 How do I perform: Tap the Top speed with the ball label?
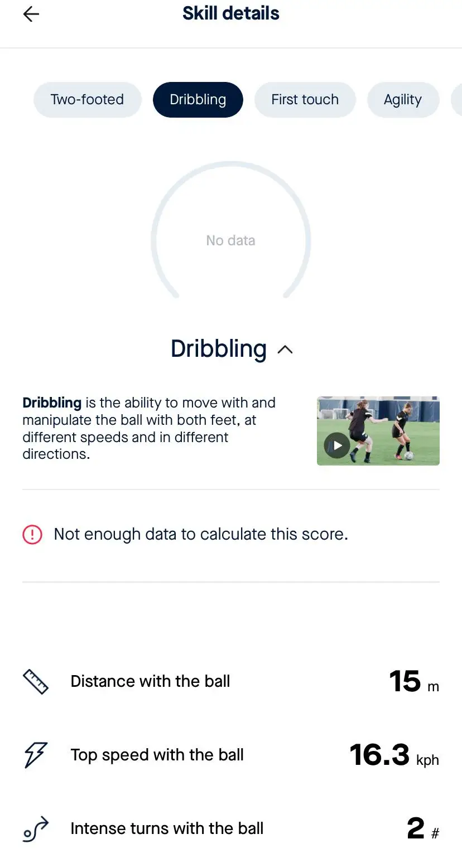[x=157, y=755]
